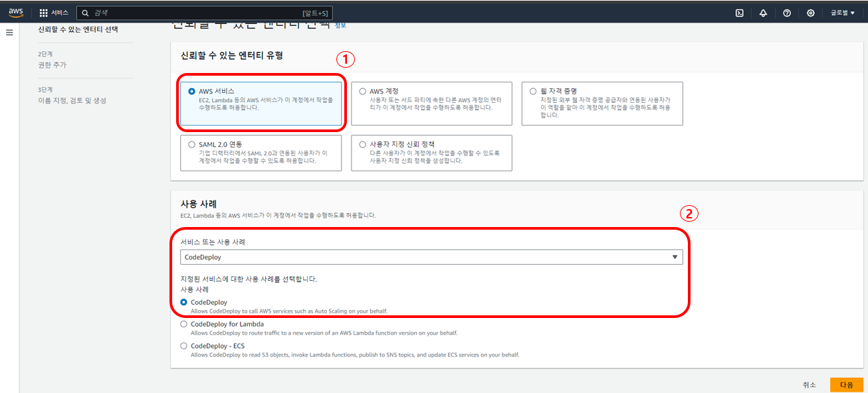The width and height of the screenshot is (868, 393).
Task: Choose the CodeDeploy use case radio
Action: click(184, 302)
